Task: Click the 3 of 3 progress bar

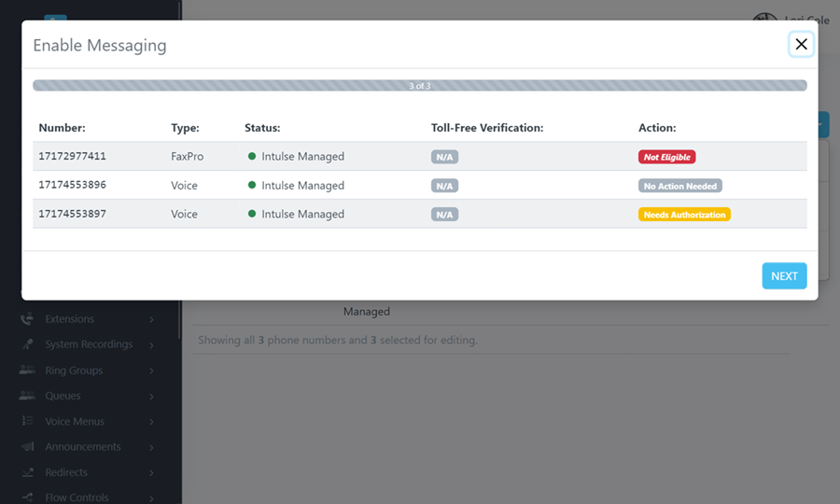Action: [x=419, y=86]
